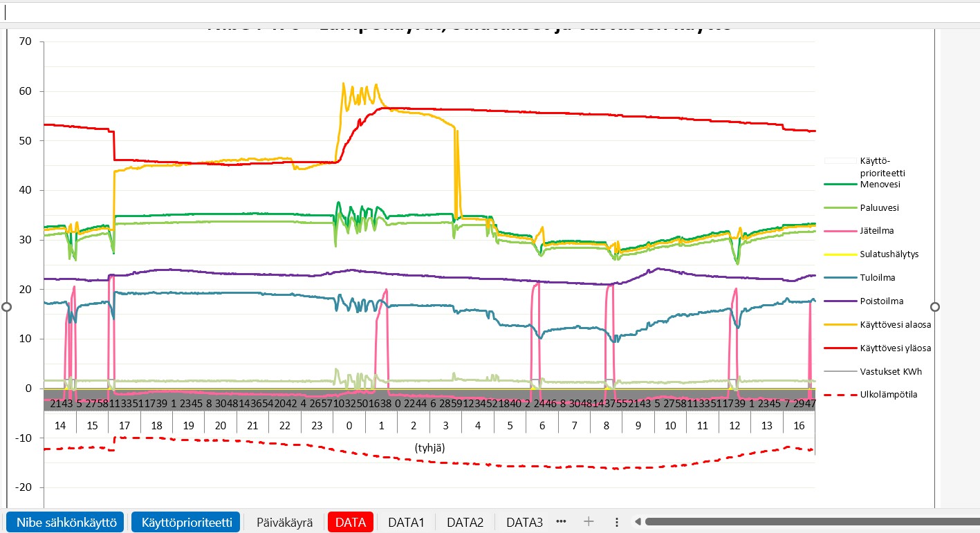Switch to the Käyttöprioriteetti sheet tab

click(186, 522)
